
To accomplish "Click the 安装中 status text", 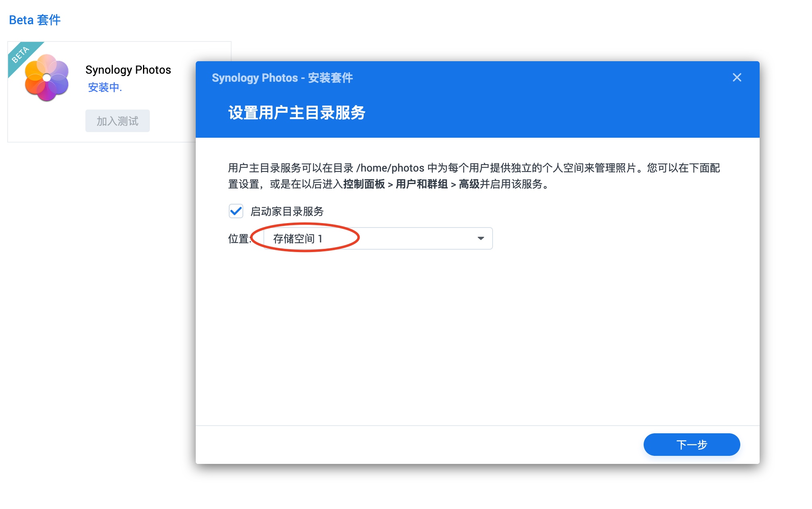I will (105, 87).
